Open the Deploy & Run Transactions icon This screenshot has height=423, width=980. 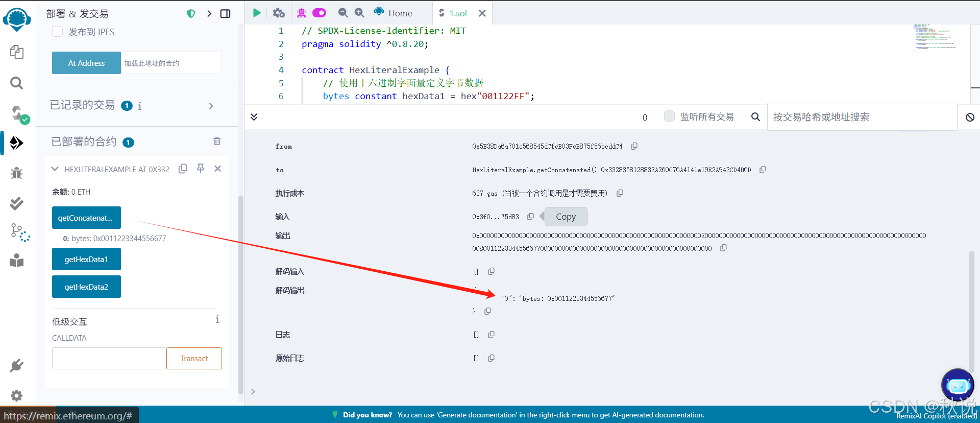pos(16,143)
